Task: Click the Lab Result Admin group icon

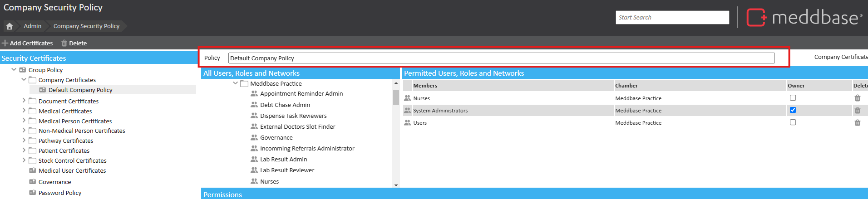Action: (254, 159)
